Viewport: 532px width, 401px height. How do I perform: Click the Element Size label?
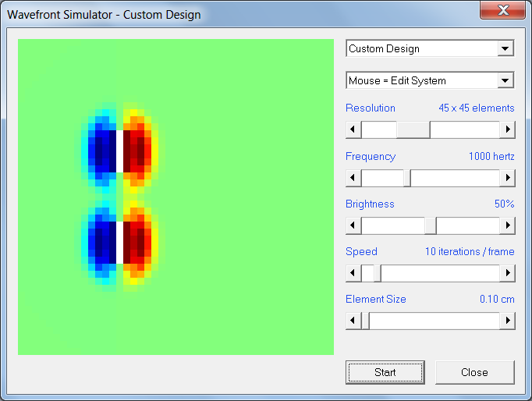(x=375, y=299)
